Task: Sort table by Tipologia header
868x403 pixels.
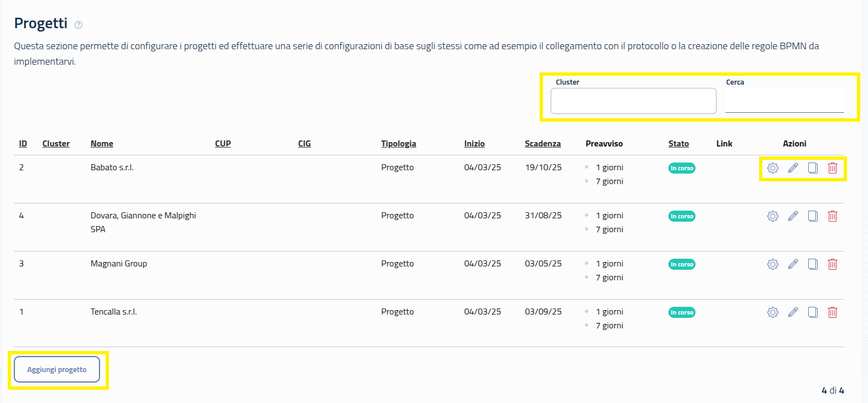Action: point(398,144)
